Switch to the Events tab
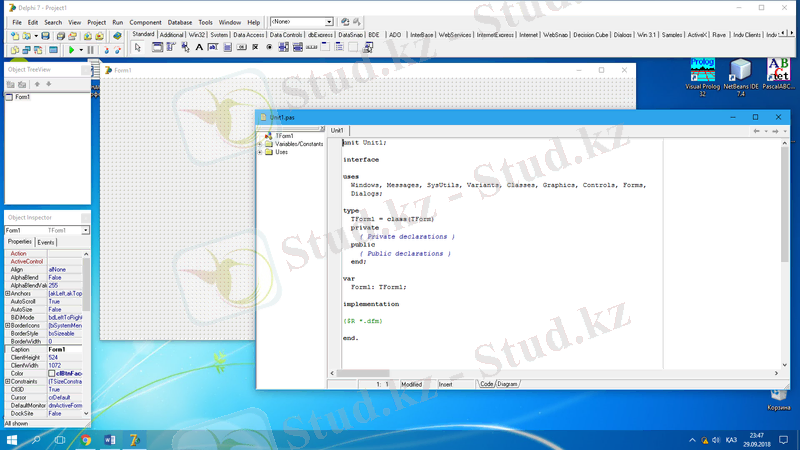The image size is (800, 450). (x=46, y=242)
